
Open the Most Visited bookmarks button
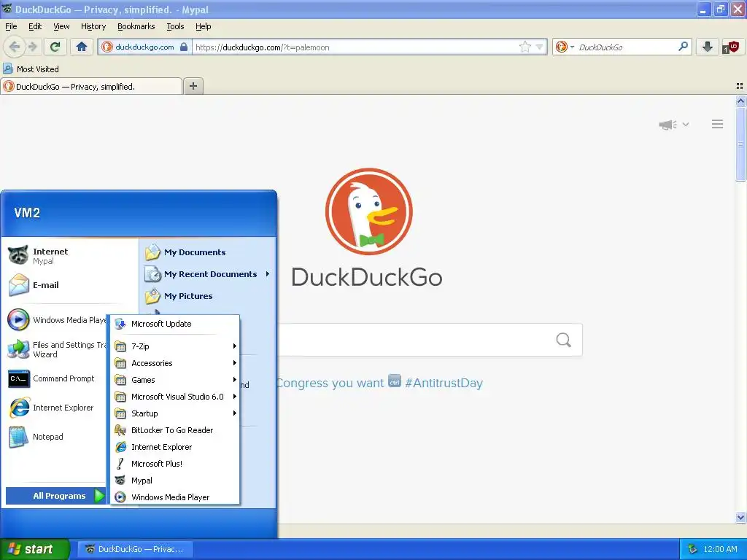tap(31, 69)
